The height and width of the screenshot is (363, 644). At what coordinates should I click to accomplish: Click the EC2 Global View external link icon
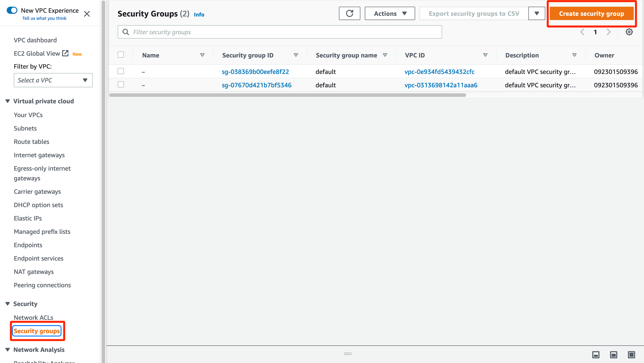pyautogui.click(x=65, y=53)
